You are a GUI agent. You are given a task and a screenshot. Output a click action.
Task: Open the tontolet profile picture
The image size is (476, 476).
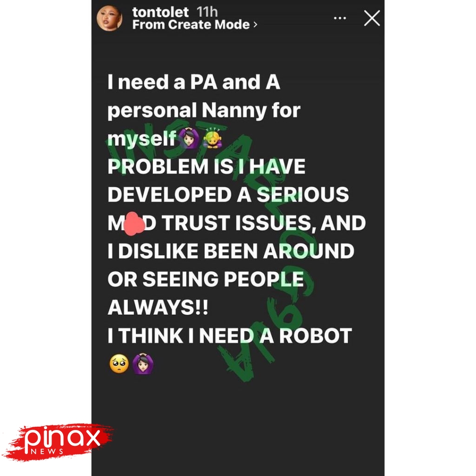point(109,18)
